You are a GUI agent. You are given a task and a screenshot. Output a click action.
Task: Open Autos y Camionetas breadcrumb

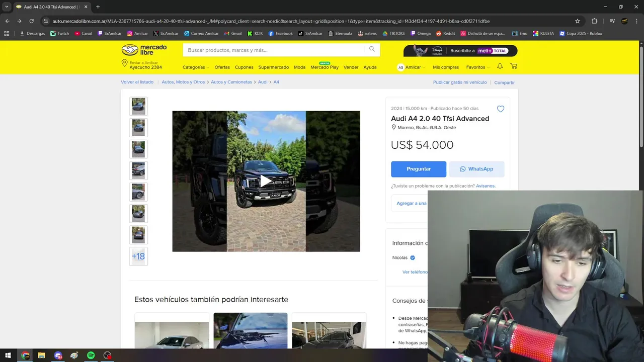[231, 82]
